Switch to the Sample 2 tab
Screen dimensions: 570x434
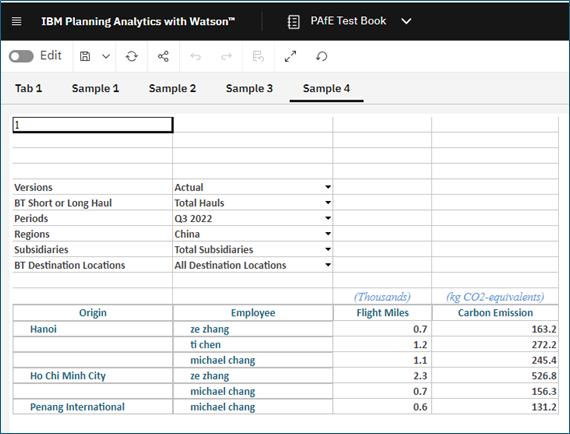click(x=172, y=88)
